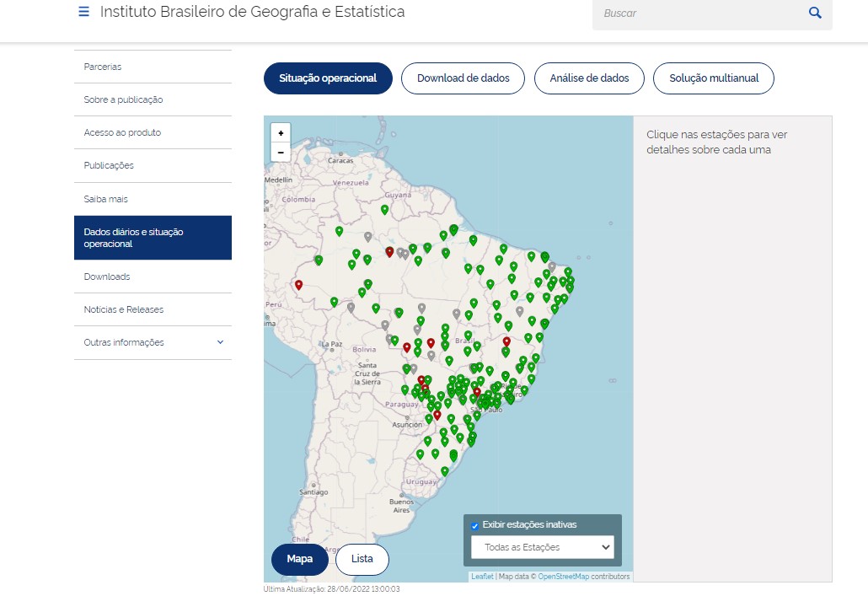The width and height of the screenshot is (868, 596).
Task: Click the Instituto Brasileiro de Geografia e Estatística title
Action: coord(253,12)
